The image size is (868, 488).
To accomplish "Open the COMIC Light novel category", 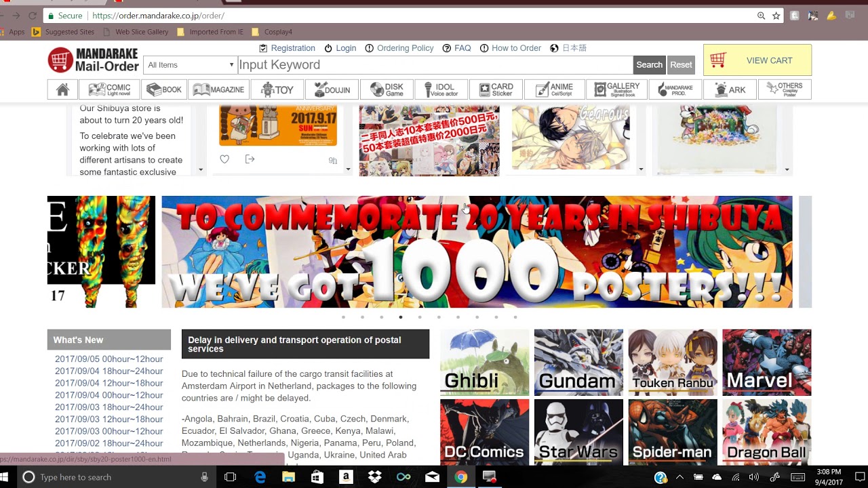I will [109, 89].
